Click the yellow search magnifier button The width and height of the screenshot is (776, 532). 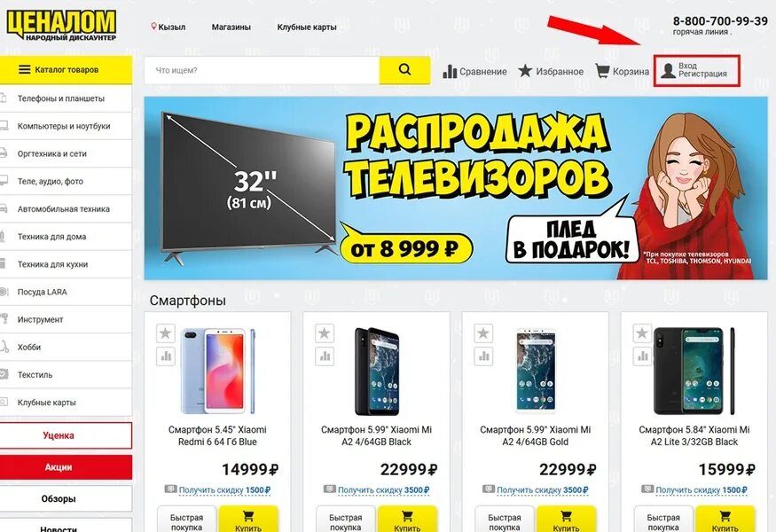pyautogui.click(x=404, y=70)
